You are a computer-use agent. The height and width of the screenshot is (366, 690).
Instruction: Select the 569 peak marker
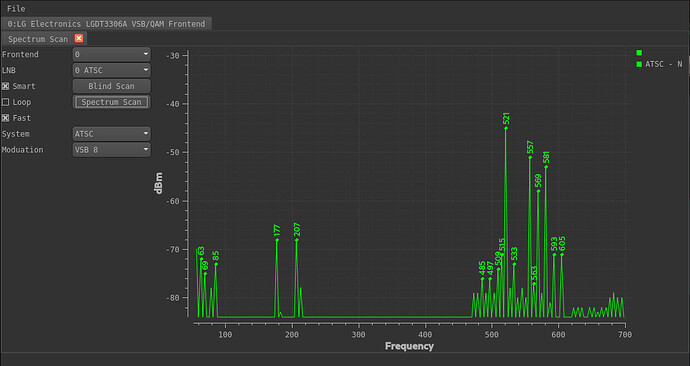click(538, 191)
